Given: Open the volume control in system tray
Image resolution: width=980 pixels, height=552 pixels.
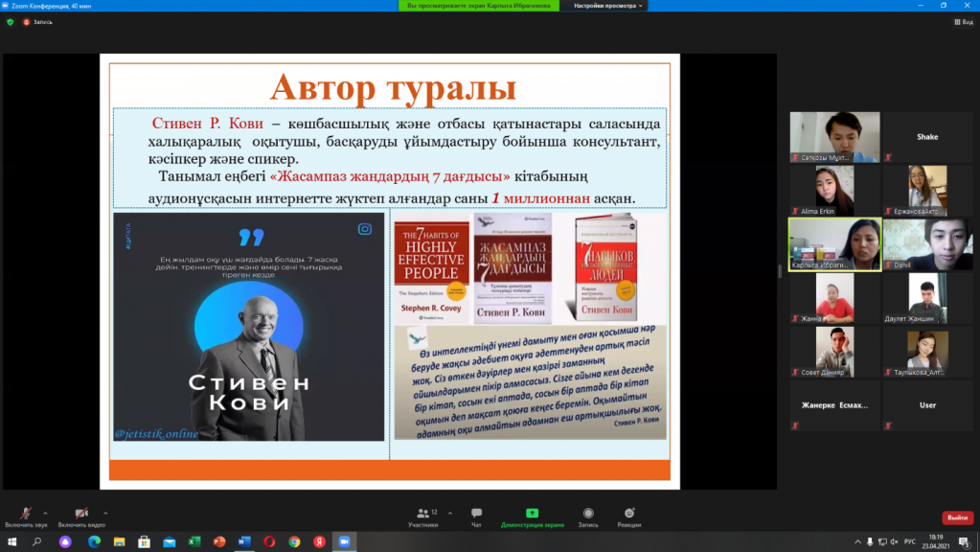Looking at the screenshot, I should click(895, 542).
